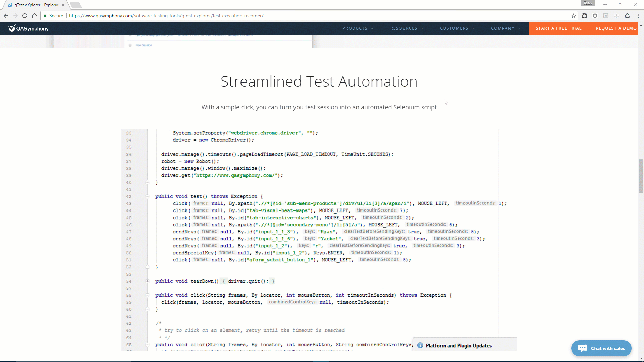
Task: Collapse the click method fold marker at line 58
Action: coord(147,295)
